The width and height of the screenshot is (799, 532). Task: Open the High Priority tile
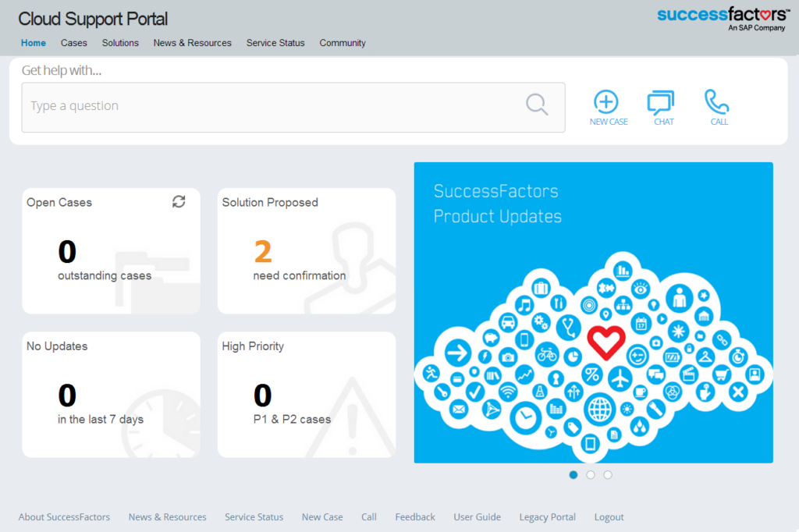[306, 395]
